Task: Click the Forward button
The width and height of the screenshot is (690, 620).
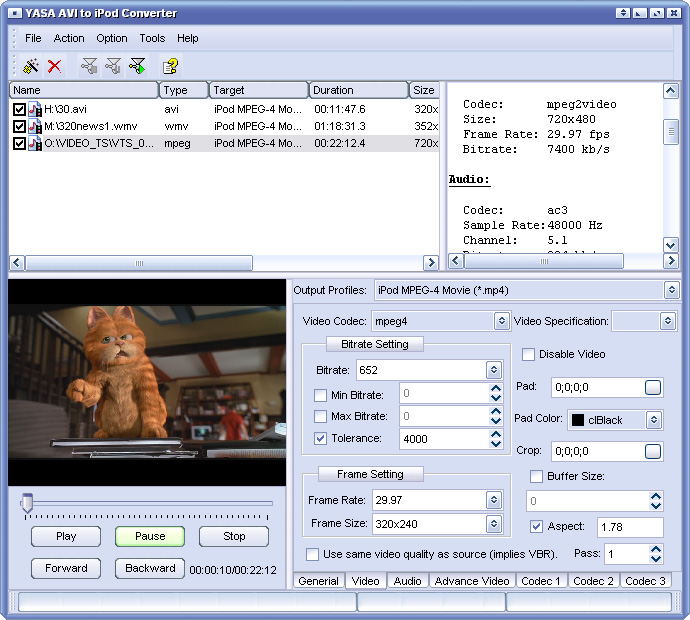Action: tap(66, 568)
